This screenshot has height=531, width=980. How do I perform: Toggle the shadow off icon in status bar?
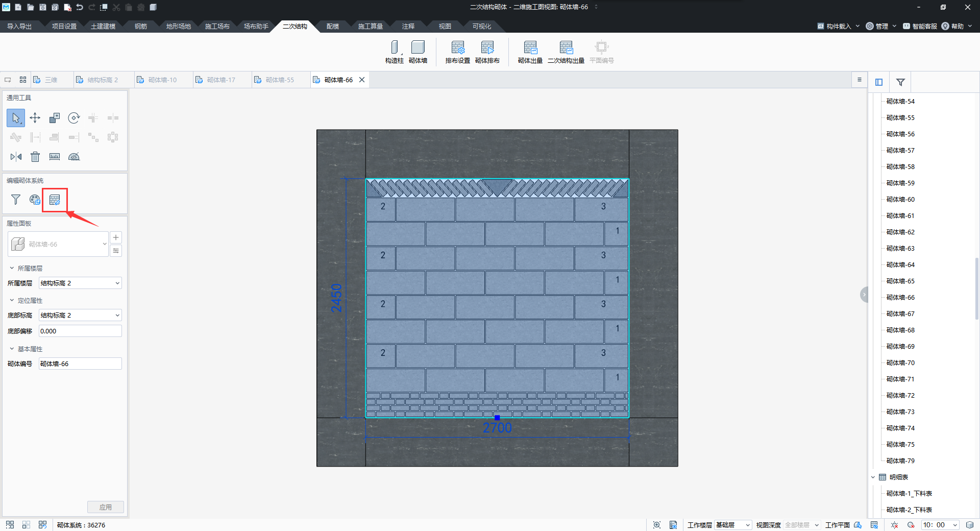click(911, 525)
